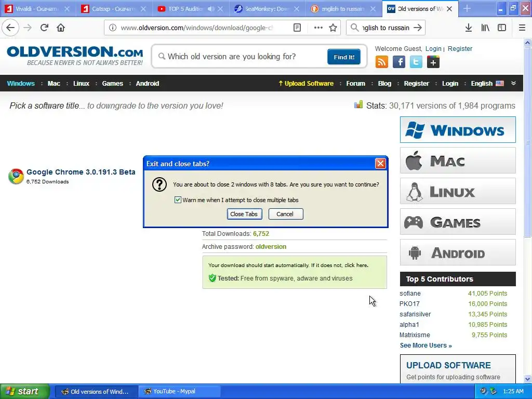532x399 pixels.
Task: Select Windows in the navigation bar
Action: point(21,84)
